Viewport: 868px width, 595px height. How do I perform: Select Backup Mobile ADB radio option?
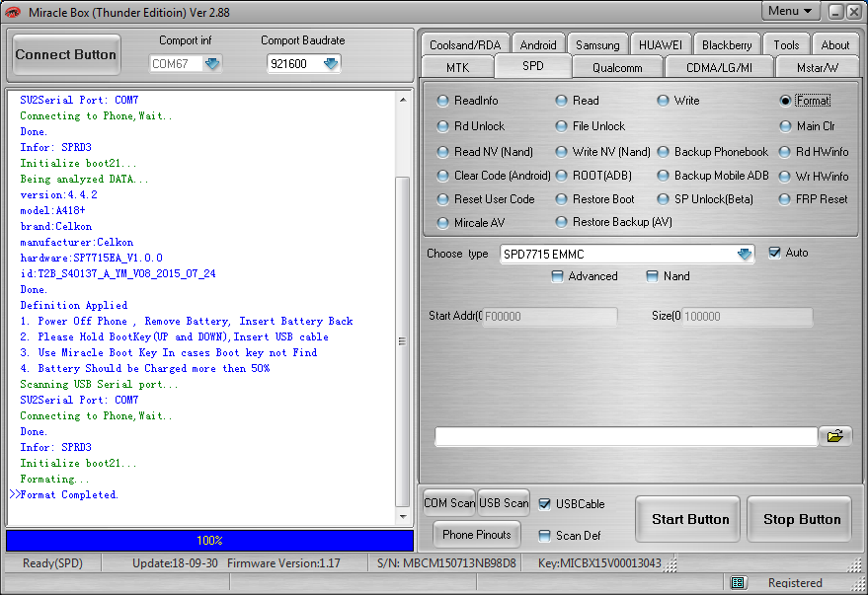[713, 176]
